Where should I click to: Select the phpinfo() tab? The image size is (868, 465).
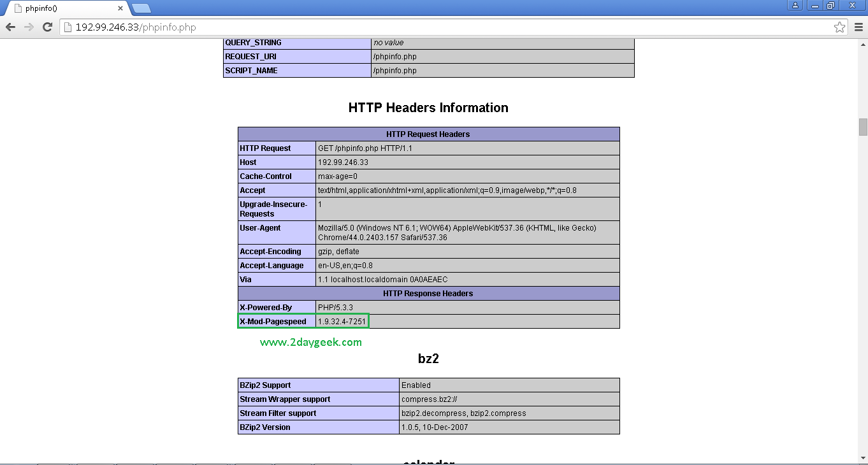tap(67, 8)
